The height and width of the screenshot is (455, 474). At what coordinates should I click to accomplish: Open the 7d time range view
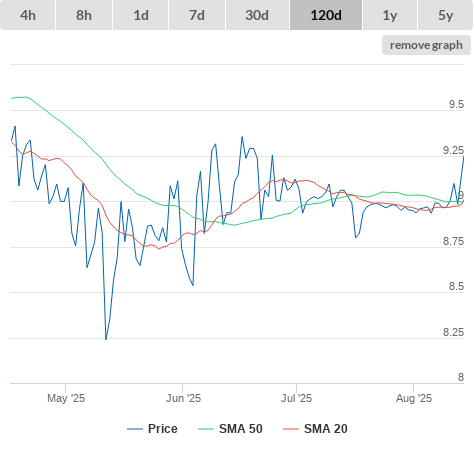[x=197, y=15]
